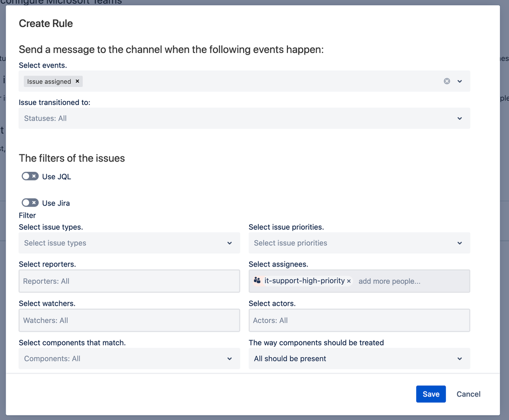Screen dimensions: 509x420
Task: Click into the Actors: All field
Action: coord(359,321)
